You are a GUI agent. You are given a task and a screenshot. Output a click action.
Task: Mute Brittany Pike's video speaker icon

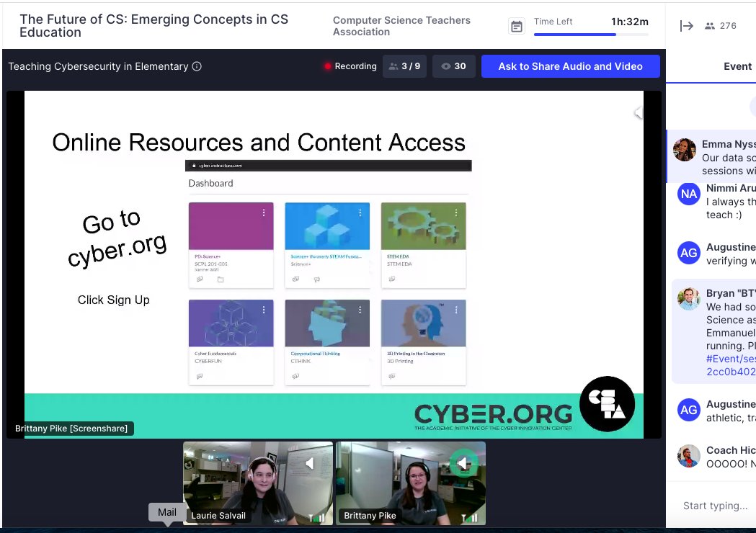463,463
